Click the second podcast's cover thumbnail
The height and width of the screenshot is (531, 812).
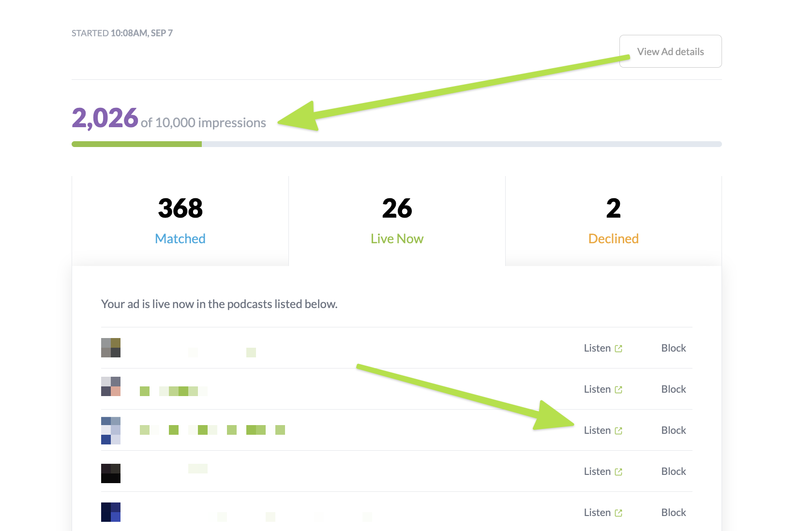tap(111, 386)
